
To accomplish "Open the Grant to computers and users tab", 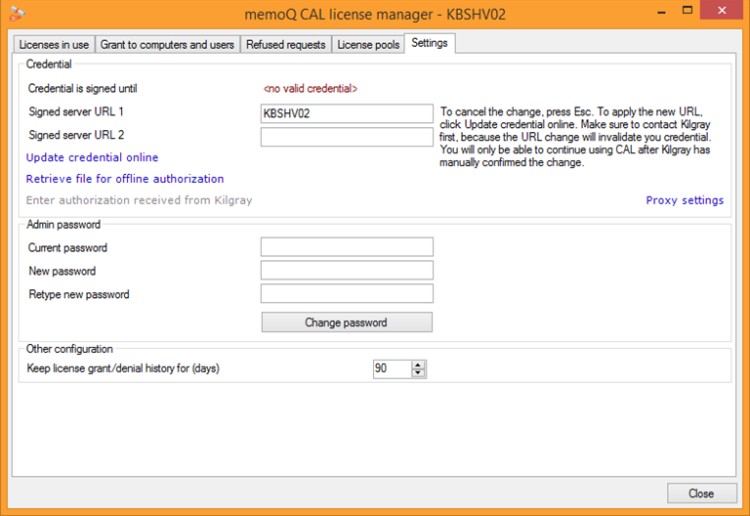I will pyautogui.click(x=167, y=44).
